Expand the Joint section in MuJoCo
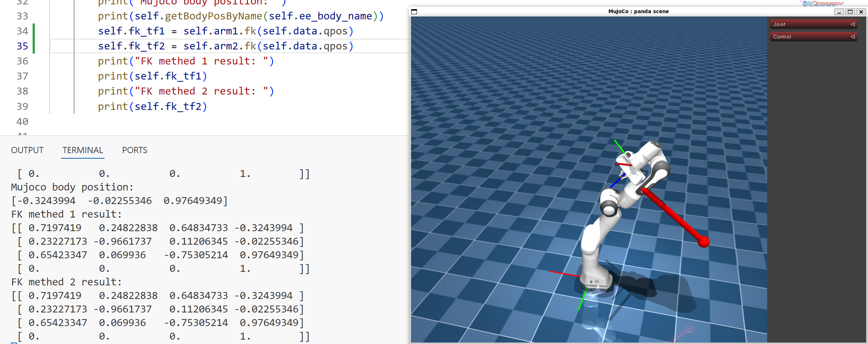 pos(814,24)
